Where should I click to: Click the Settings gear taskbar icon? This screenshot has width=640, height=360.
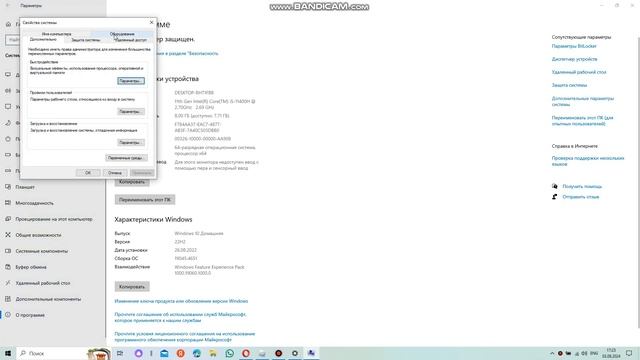click(x=295, y=353)
